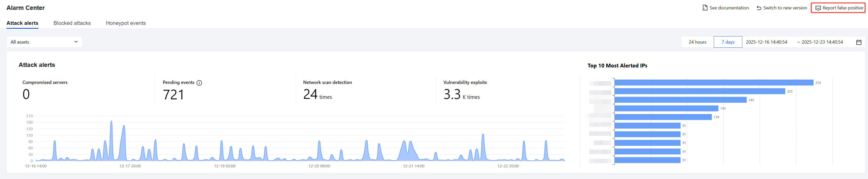Click the Pending events 721 number
The width and height of the screenshot is (868, 179).
coord(173,95)
